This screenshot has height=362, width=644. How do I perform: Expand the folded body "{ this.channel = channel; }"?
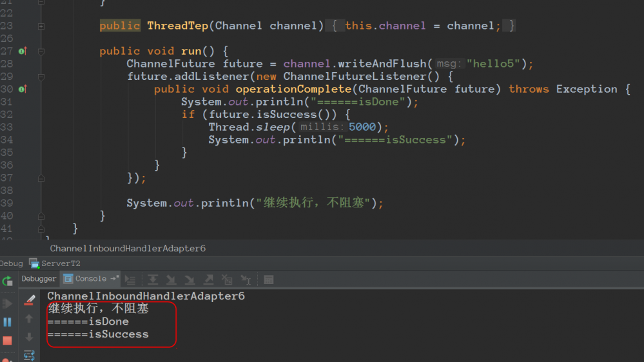420,26
